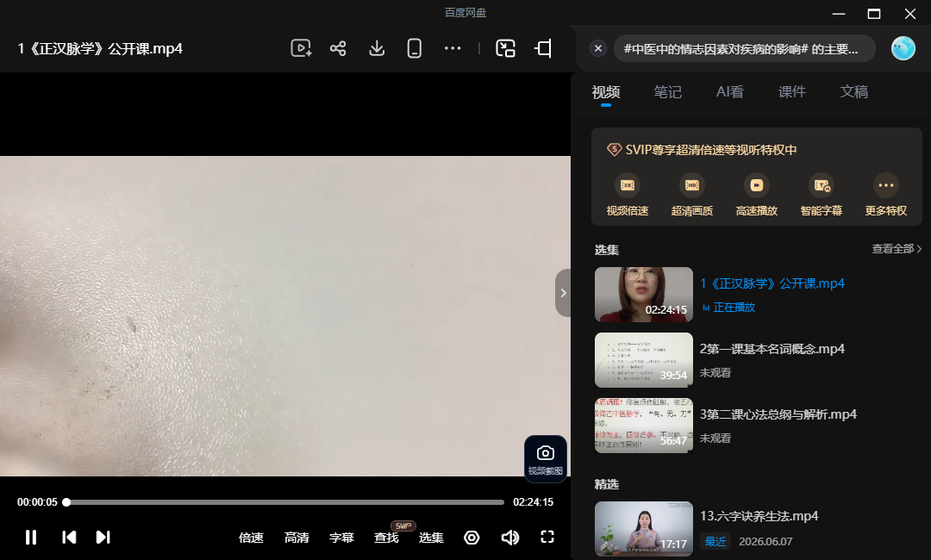Collapse the right side panel arrow

coord(563,293)
